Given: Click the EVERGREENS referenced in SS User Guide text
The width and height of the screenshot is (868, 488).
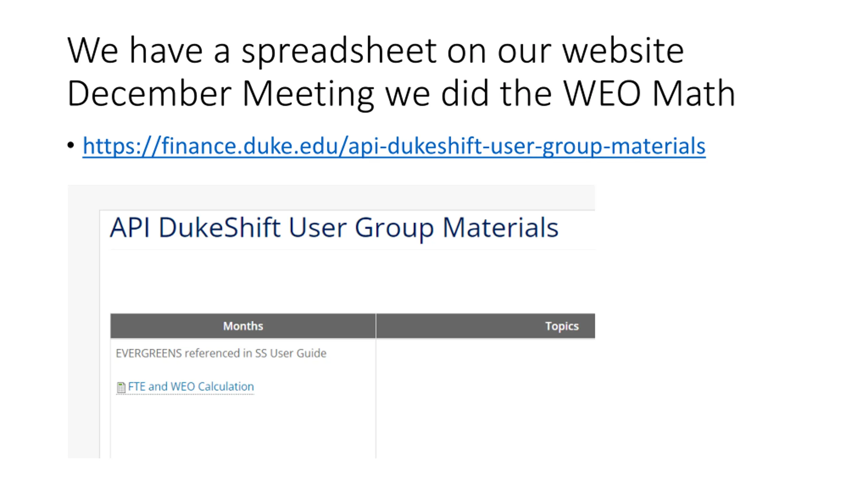Looking at the screenshot, I should [221, 353].
